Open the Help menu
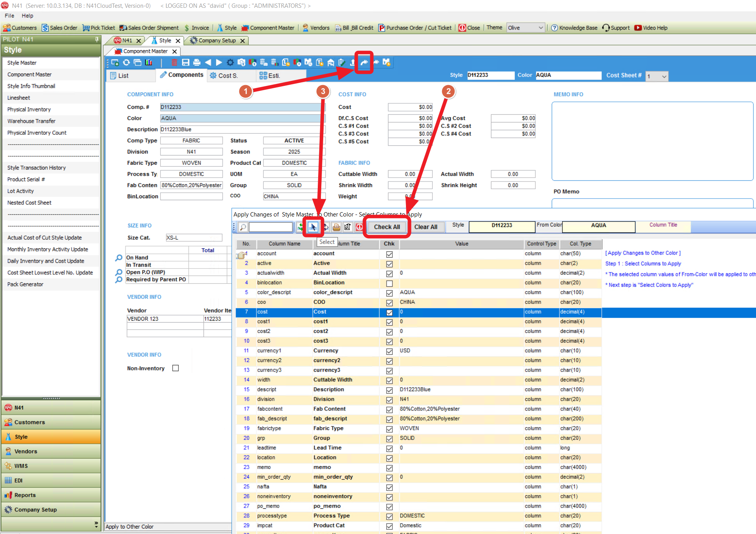Screen dimensions: 756x534 tap(27, 16)
